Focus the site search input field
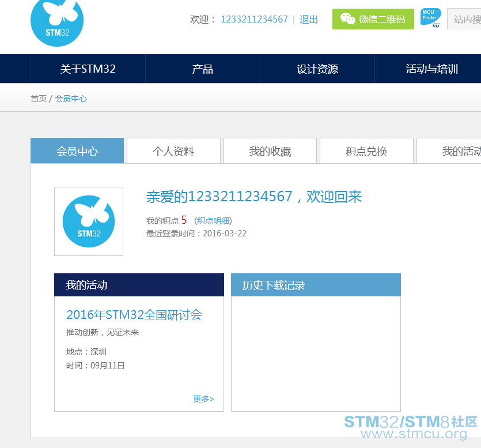This screenshot has height=448, width=481. (464, 20)
